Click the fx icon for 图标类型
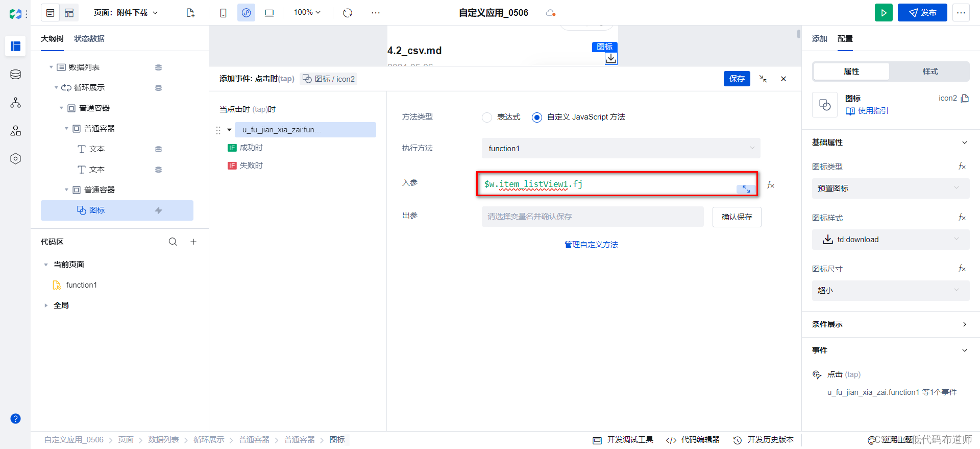The width and height of the screenshot is (980, 449). pyautogui.click(x=962, y=166)
